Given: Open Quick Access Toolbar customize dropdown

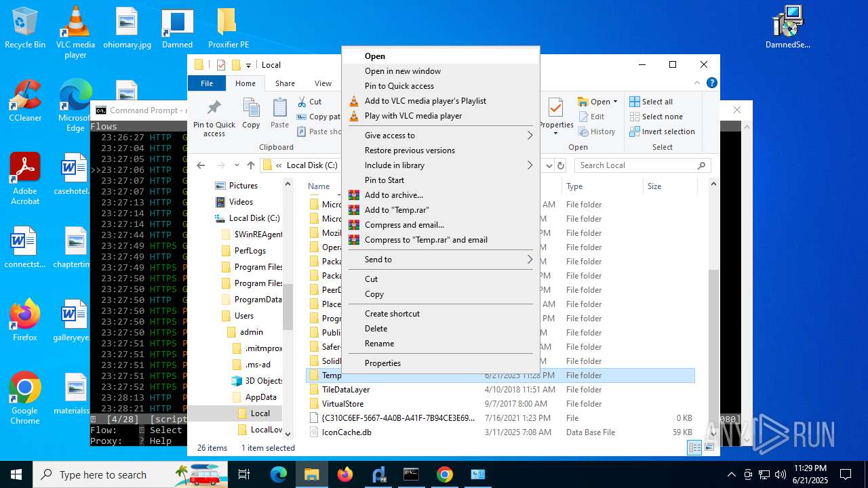Looking at the screenshot, I should [x=249, y=65].
